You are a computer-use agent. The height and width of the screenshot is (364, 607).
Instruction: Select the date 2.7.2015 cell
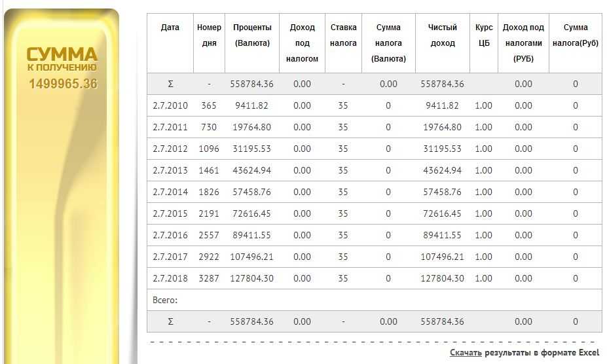(x=170, y=214)
